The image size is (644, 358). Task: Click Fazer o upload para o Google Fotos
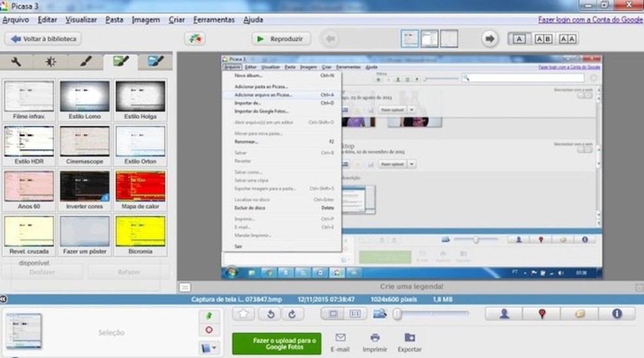click(277, 343)
